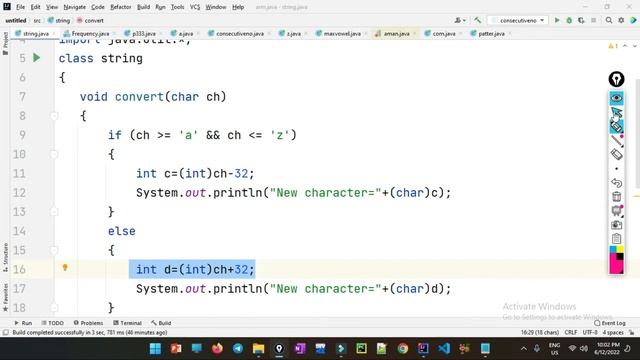This screenshot has height=360, width=640.
Task: Select the Epic Pen highlighter tool
Action: coord(616,127)
